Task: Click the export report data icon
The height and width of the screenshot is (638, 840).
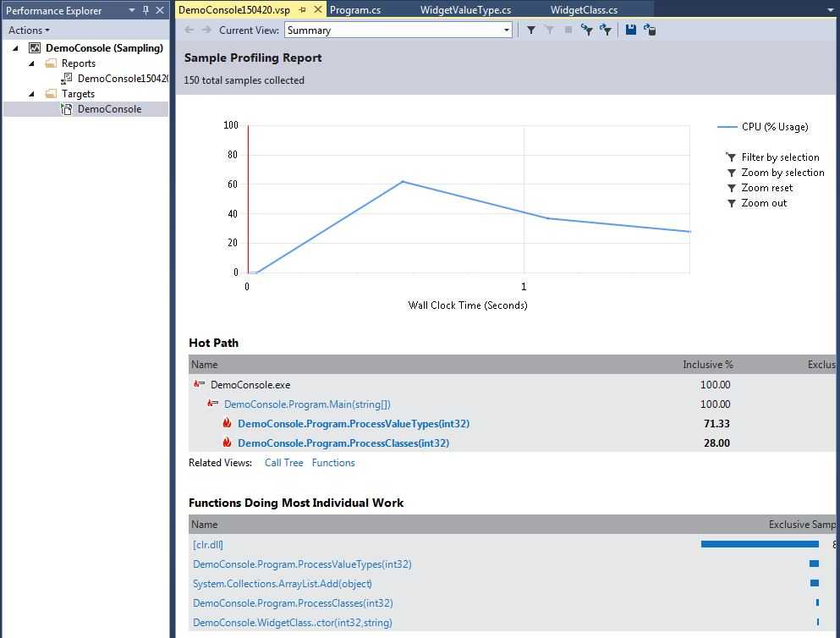Action: (650, 30)
